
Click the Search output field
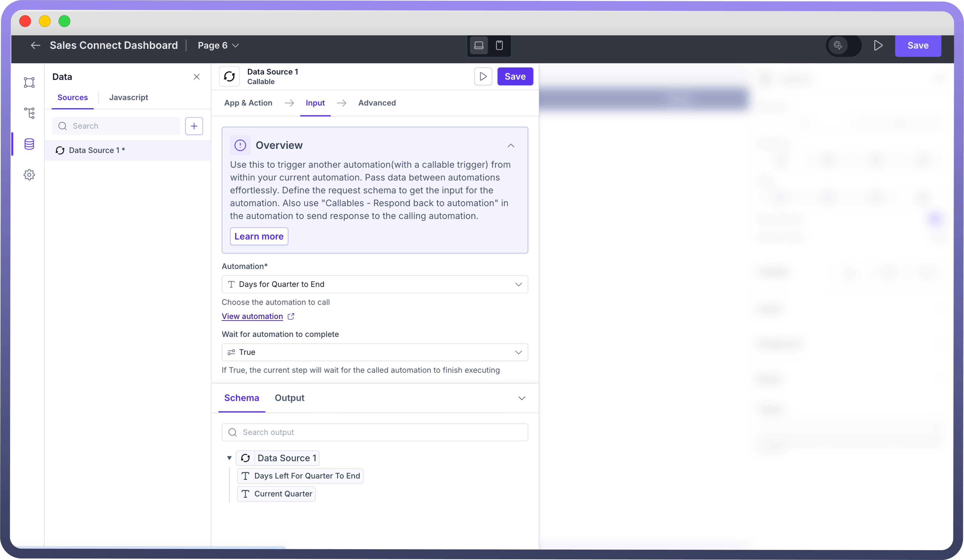click(375, 432)
